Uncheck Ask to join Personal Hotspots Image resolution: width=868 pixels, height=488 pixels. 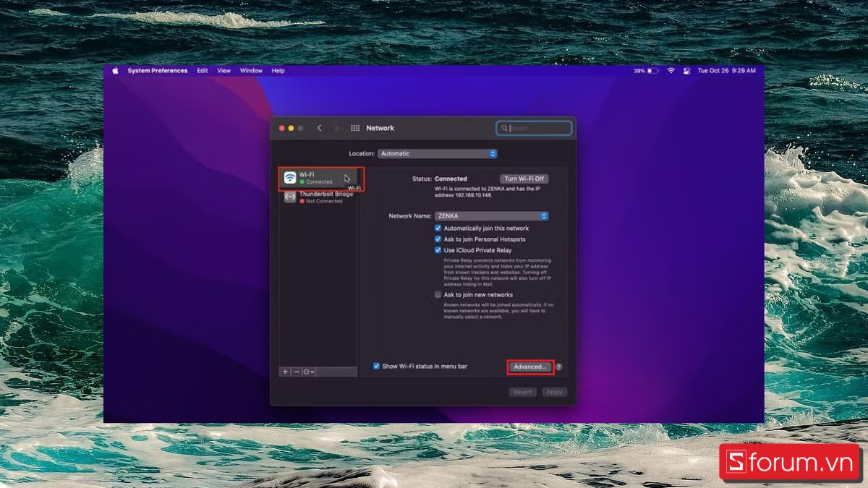click(438, 239)
